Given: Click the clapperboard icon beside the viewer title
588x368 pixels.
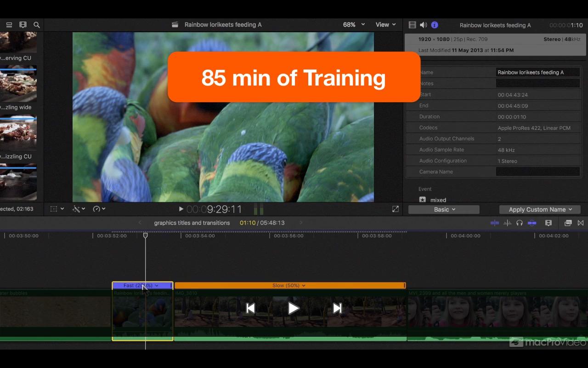Looking at the screenshot, I should pos(175,25).
